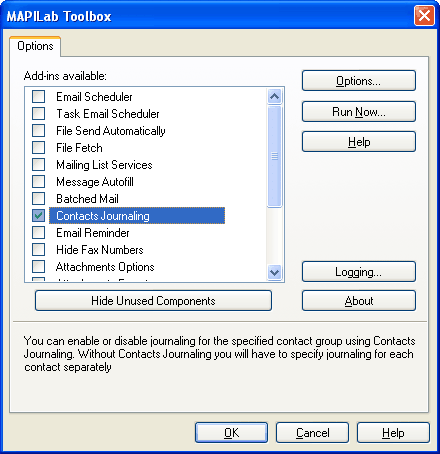Viewport: 440px width, 454px height.
Task: Click Hide Unused Components button
Action: pyautogui.click(x=153, y=301)
